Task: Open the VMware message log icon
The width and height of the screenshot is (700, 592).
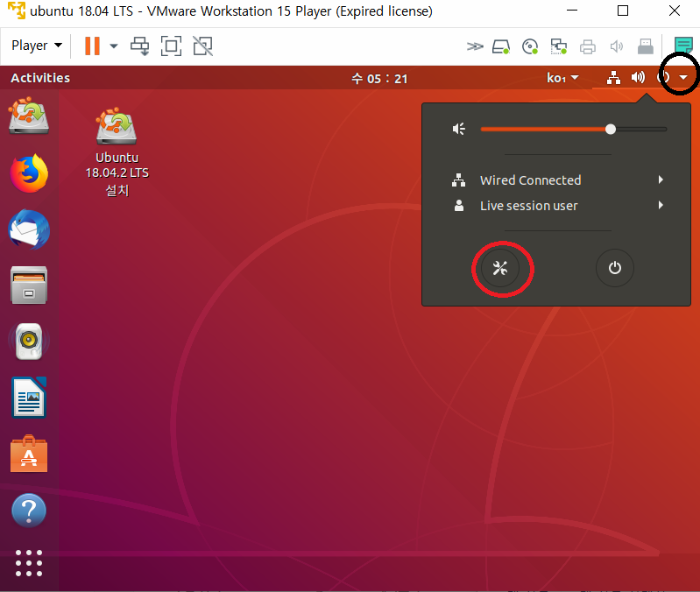Action: coord(683,46)
